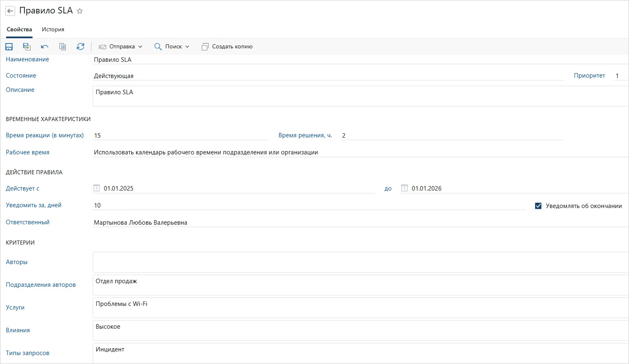
Task: Click the Уведомить за, дней value field
Action: point(309,206)
